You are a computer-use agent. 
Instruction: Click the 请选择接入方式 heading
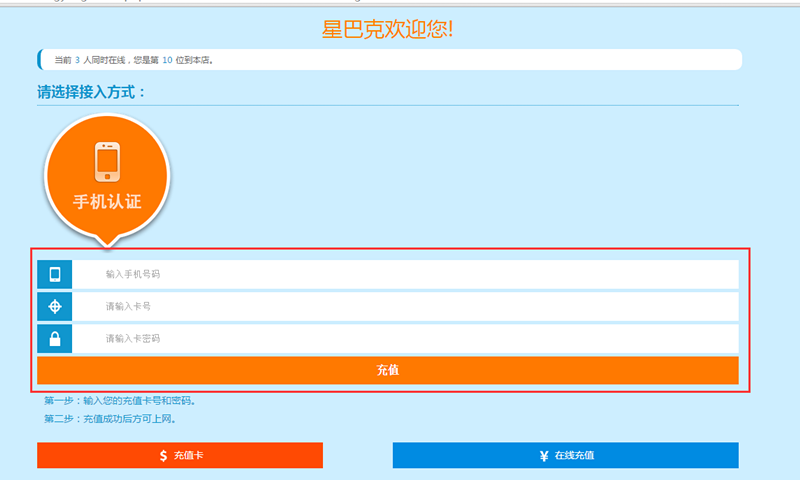tap(91, 92)
